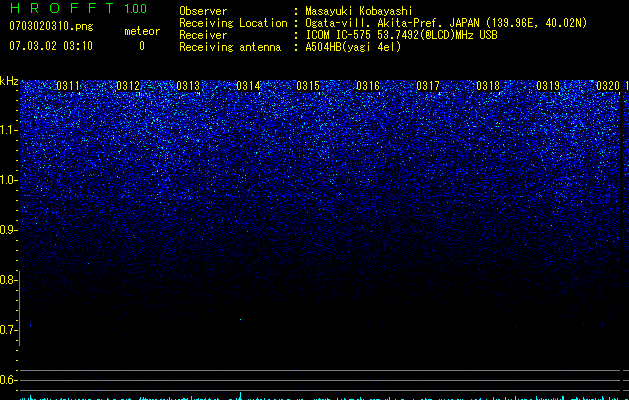Click the Receiving Location label
629x400 pixels.
point(233,23)
